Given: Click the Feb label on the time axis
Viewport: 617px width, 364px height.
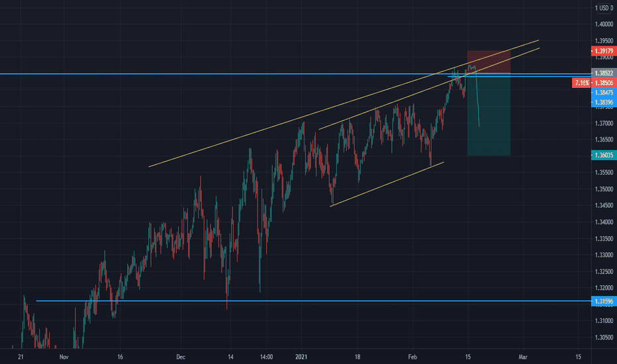Looking at the screenshot, I should pyautogui.click(x=412, y=357).
